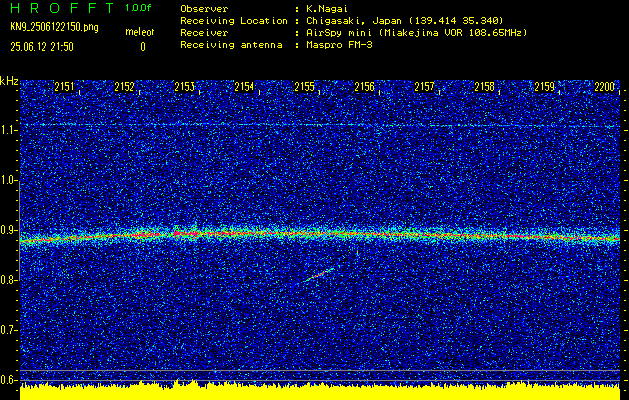
Task: Click the 2158 time marker
Action: pos(485,87)
